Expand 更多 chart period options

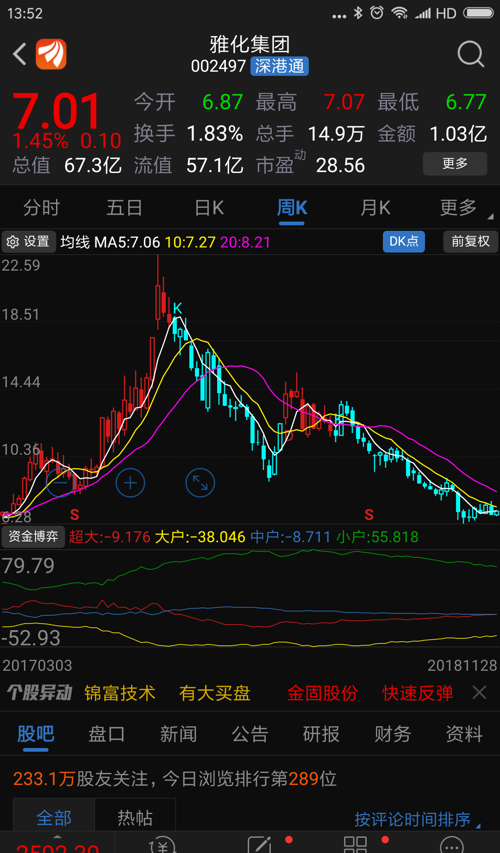click(459, 208)
